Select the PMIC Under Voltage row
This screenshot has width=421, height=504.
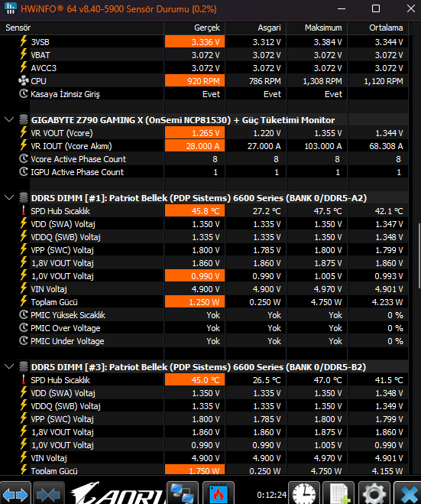click(x=212, y=341)
